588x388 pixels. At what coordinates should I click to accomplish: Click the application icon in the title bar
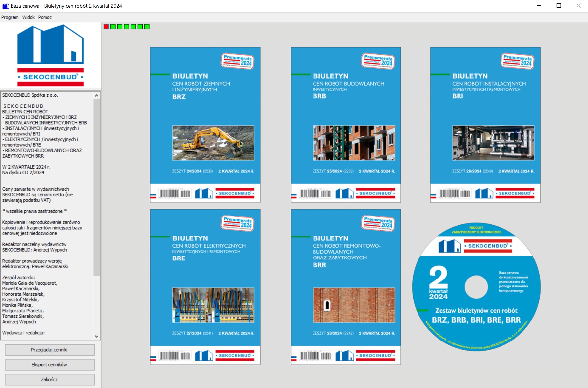tap(6, 6)
